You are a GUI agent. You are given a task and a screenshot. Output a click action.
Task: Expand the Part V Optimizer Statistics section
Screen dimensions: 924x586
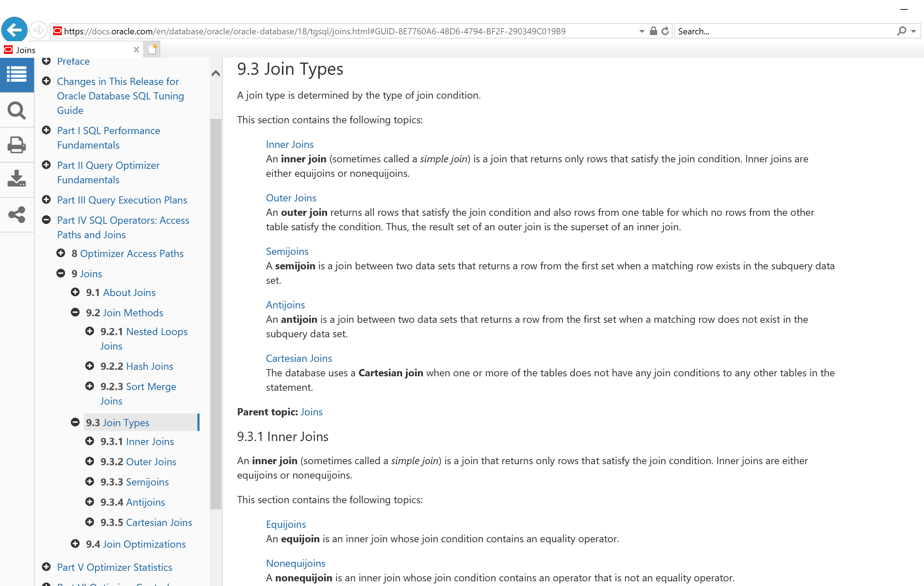tap(45, 567)
